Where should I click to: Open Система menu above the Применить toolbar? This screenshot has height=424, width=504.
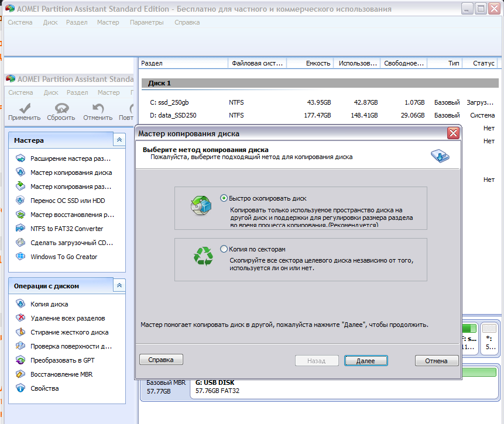(20, 92)
